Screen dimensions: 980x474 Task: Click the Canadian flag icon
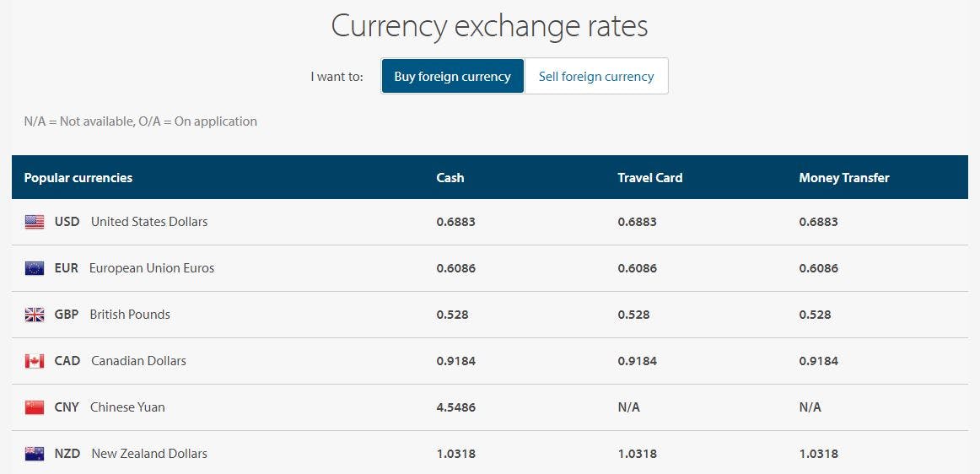35,361
